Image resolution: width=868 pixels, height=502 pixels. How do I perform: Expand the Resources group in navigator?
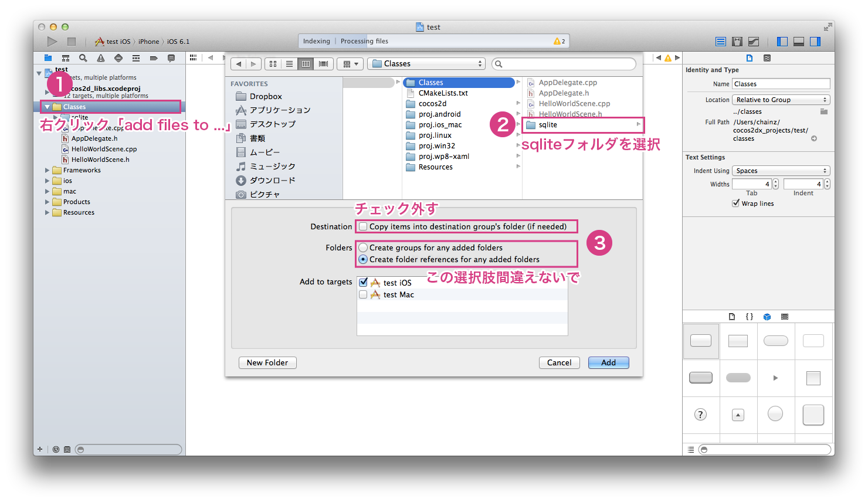tap(47, 212)
